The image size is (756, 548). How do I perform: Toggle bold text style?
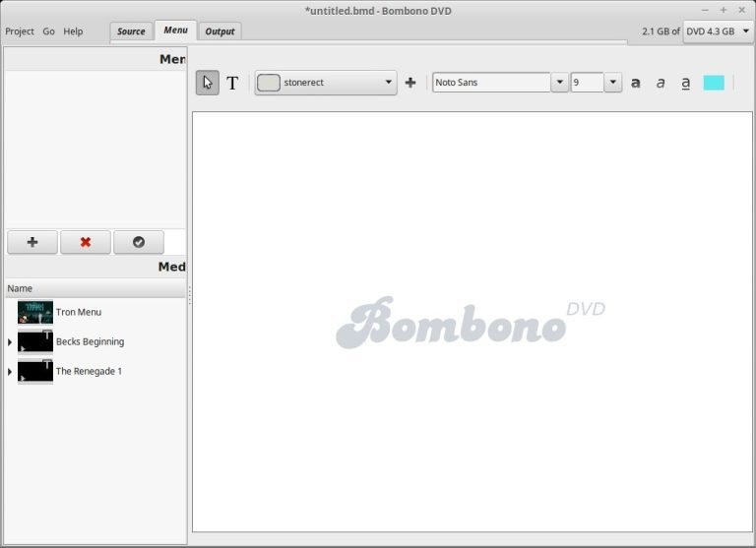(636, 83)
